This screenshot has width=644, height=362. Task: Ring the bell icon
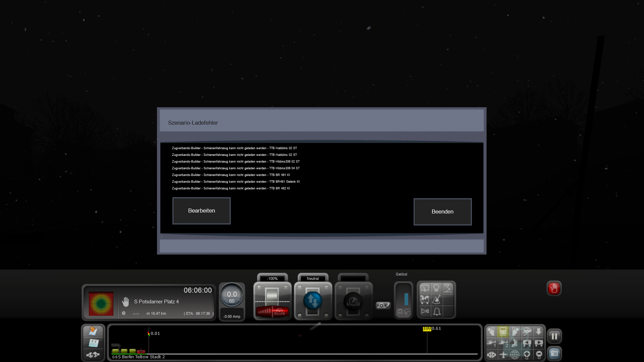tap(437, 312)
